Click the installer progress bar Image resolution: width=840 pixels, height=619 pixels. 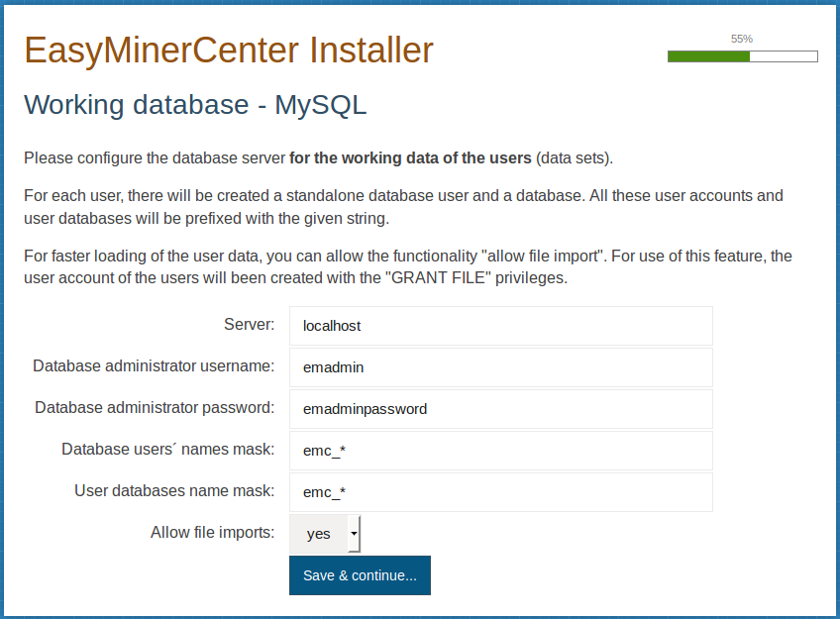[743, 56]
